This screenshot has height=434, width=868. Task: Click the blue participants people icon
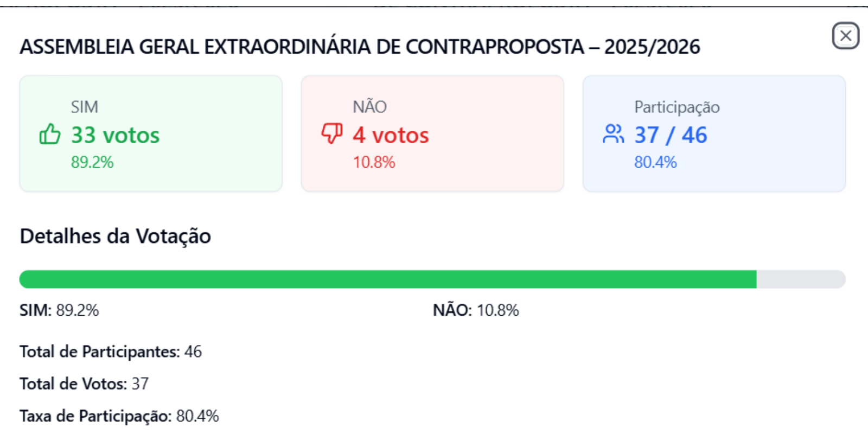point(613,134)
